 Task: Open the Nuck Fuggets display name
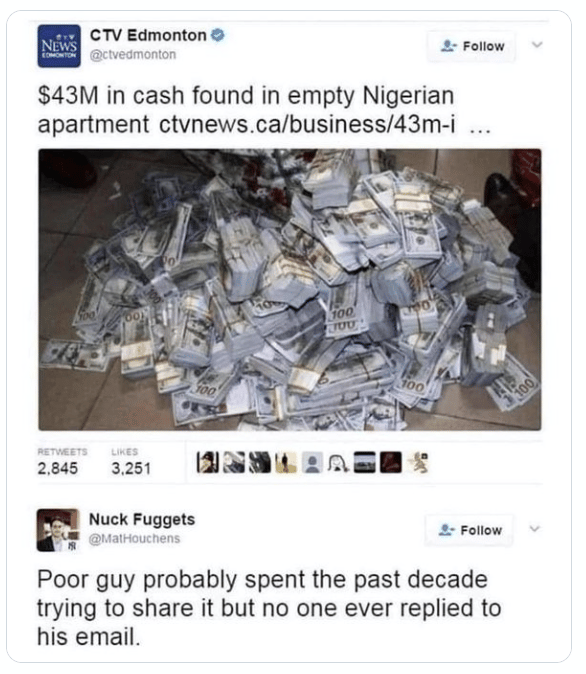[x=142, y=519]
